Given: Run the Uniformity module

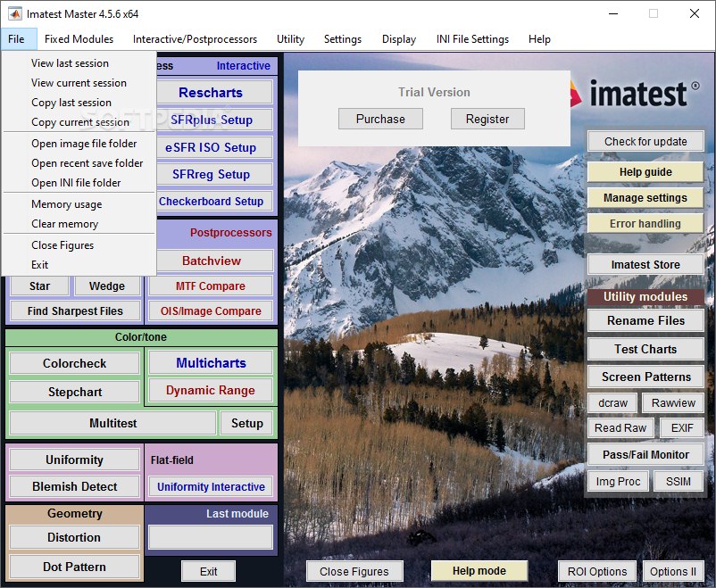Looking at the screenshot, I should point(74,460).
